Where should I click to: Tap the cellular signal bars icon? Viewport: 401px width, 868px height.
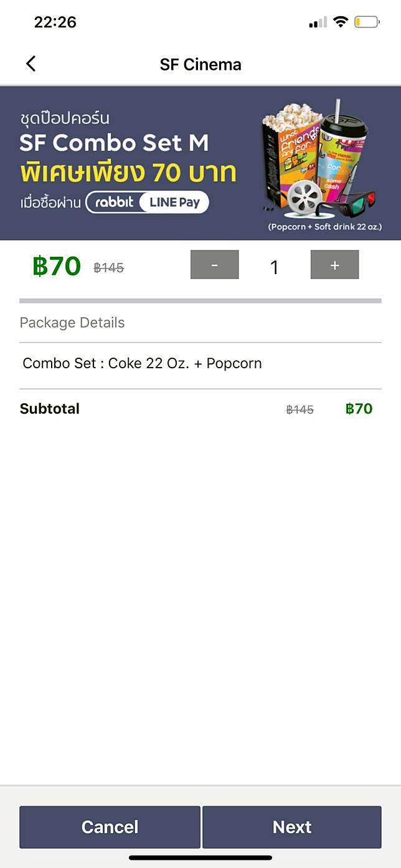[x=318, y=23]
